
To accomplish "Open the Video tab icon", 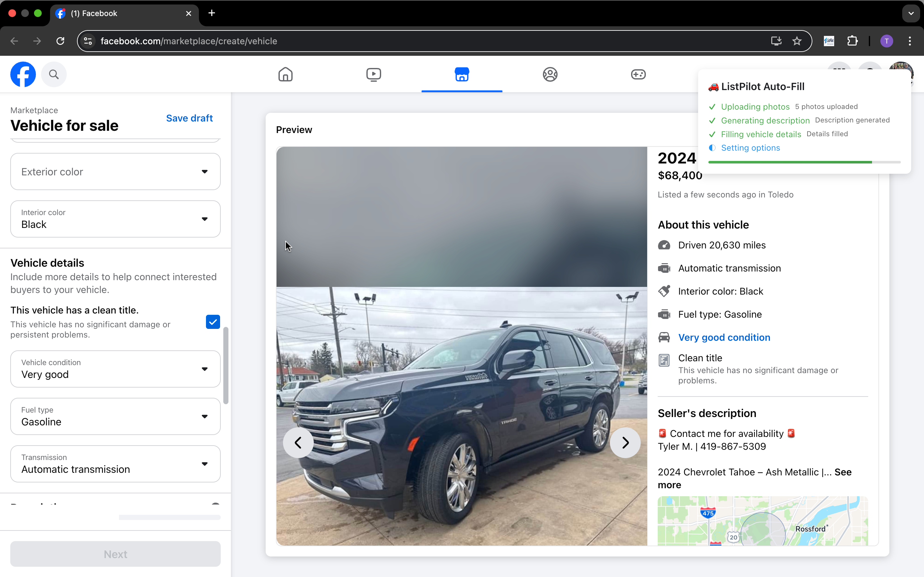I will point(373,74).
